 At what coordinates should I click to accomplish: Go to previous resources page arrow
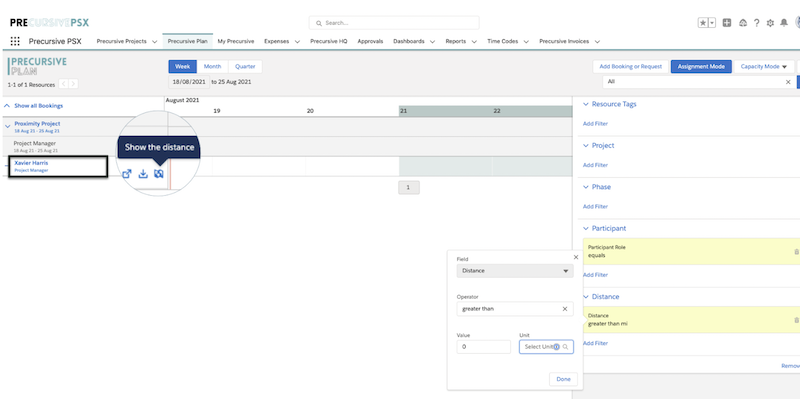63,84
